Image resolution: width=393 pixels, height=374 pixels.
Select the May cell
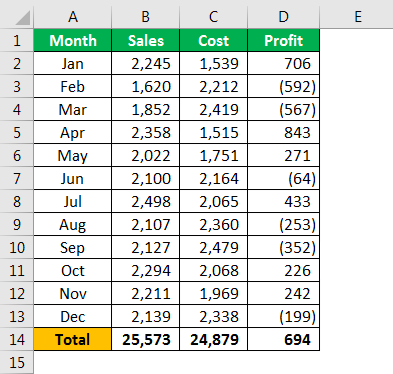73,155
